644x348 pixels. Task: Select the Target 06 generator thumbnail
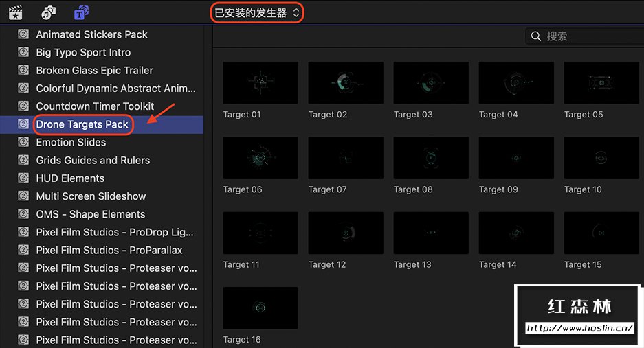coord(260,158)
